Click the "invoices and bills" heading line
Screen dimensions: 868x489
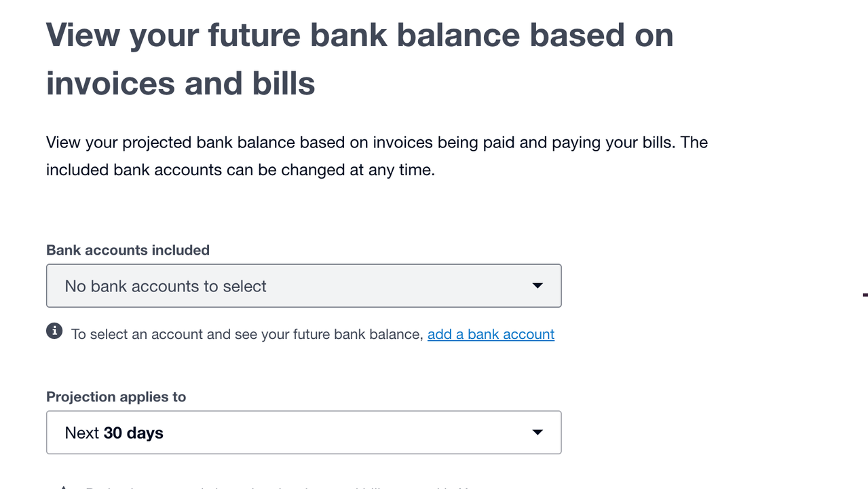click(x=181, y=83)
